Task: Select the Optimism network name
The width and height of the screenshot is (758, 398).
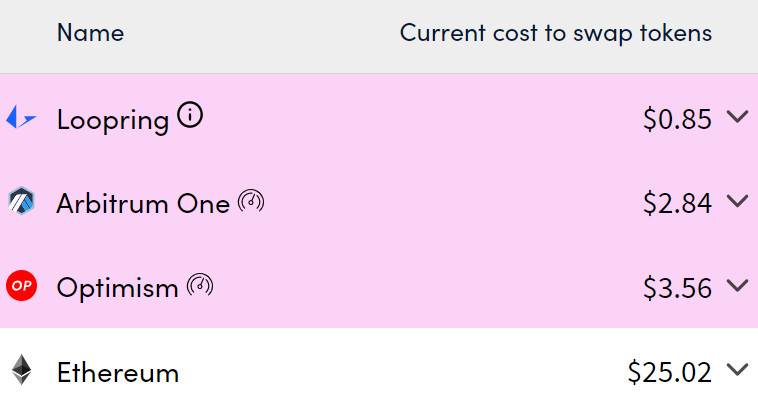Action: (117, 288)
